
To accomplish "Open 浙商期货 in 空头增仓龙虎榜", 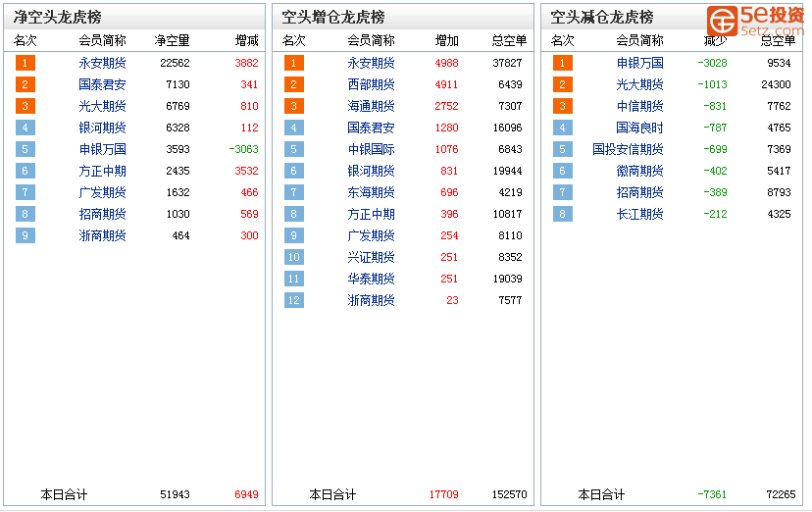I will (x=371, y=300).
